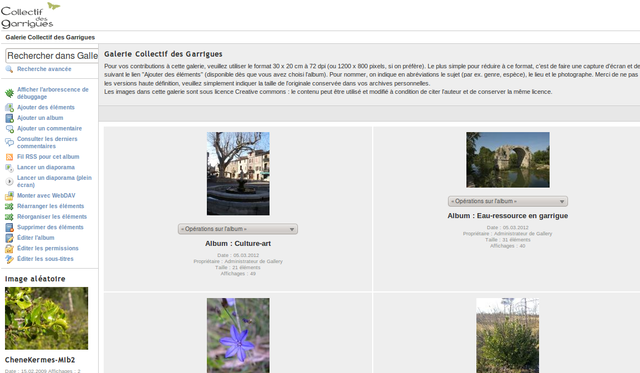Open Recherche avancée link

[x=44, y=69]
